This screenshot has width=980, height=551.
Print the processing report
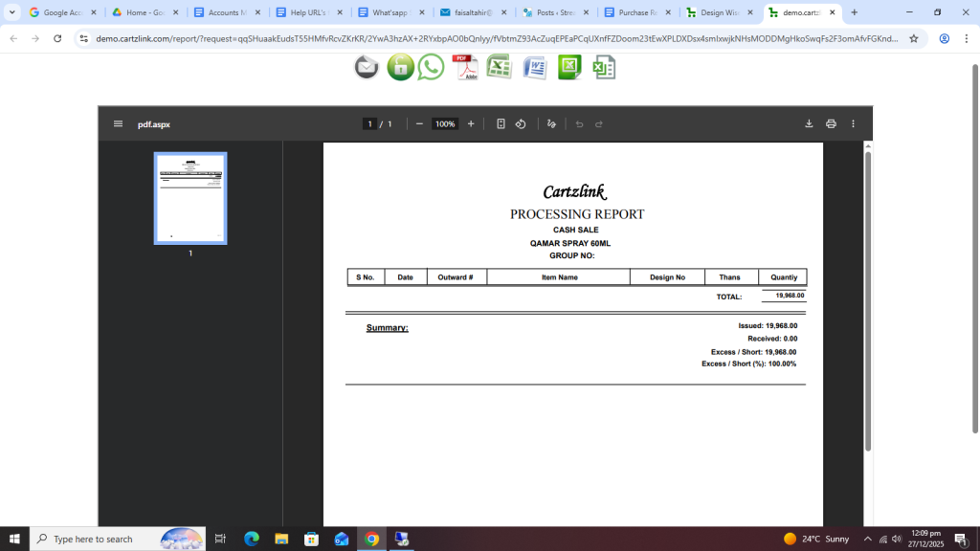(831, 124)
